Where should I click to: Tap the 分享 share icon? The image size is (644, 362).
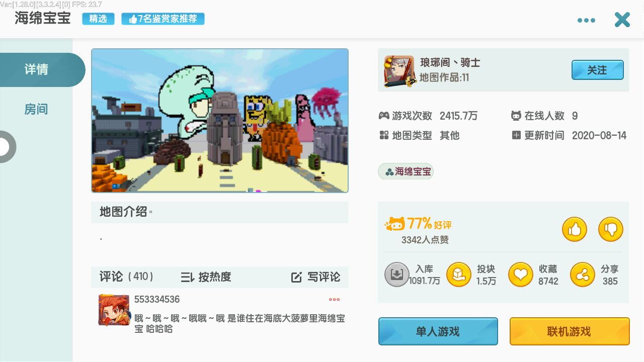[583, 275]
